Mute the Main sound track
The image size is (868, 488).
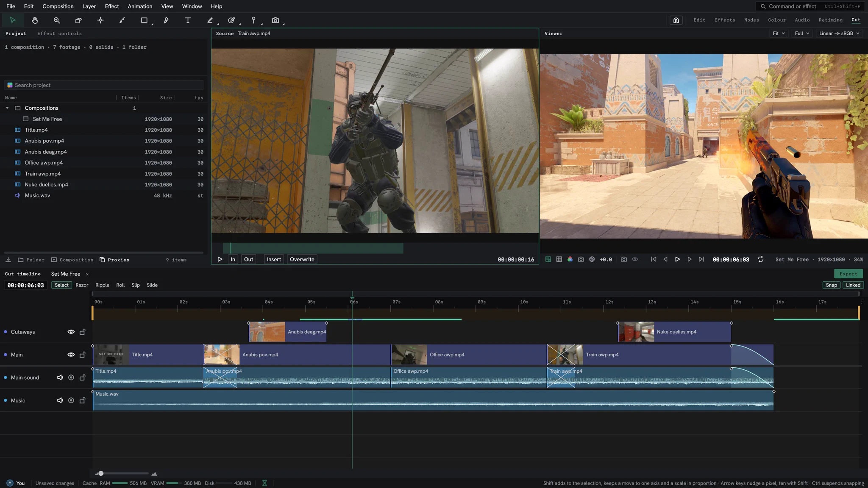[x=60, y=377]
